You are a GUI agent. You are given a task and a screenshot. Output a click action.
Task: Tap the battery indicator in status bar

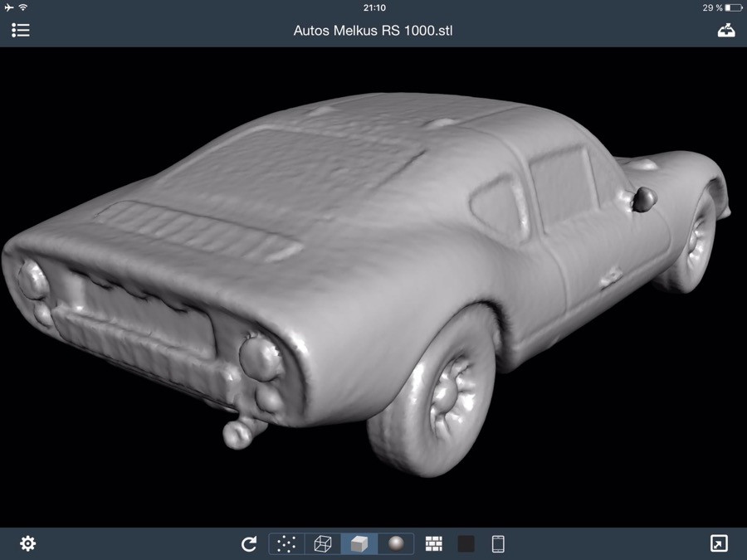coord(732,7)
